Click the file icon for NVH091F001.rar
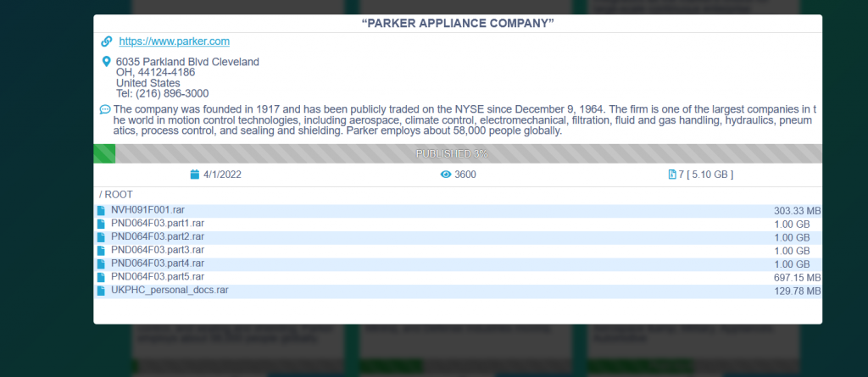Screen dimensions: 868x377 tap(101, 211)
